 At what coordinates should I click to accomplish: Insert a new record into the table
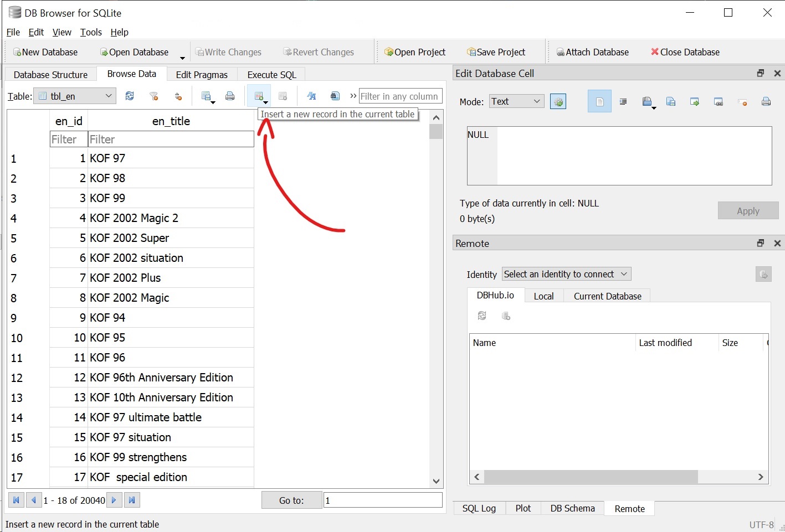point(259,95)
